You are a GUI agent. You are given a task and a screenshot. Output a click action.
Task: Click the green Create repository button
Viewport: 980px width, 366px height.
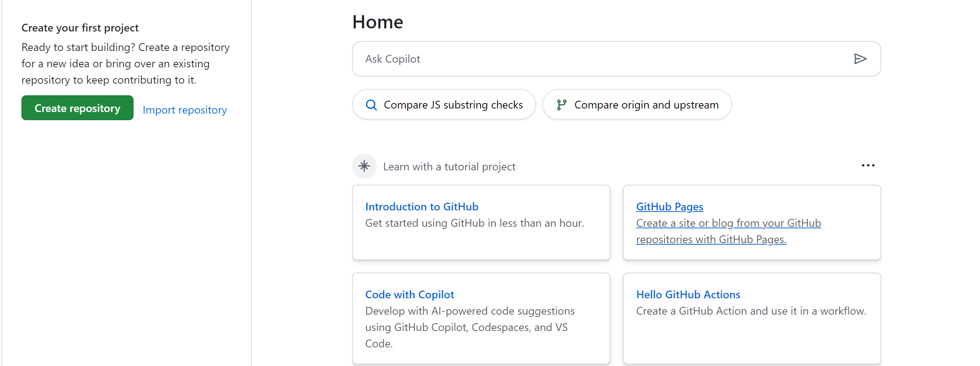[77, 108]
